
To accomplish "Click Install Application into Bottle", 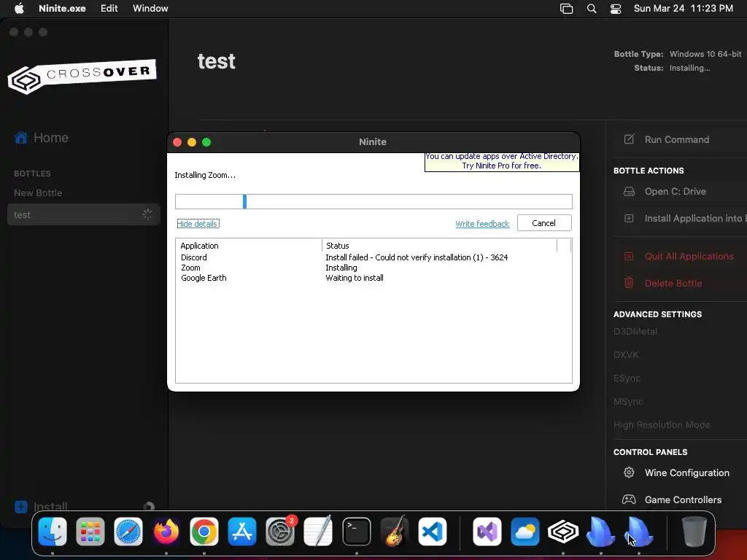I will click(x=695, y=218).
